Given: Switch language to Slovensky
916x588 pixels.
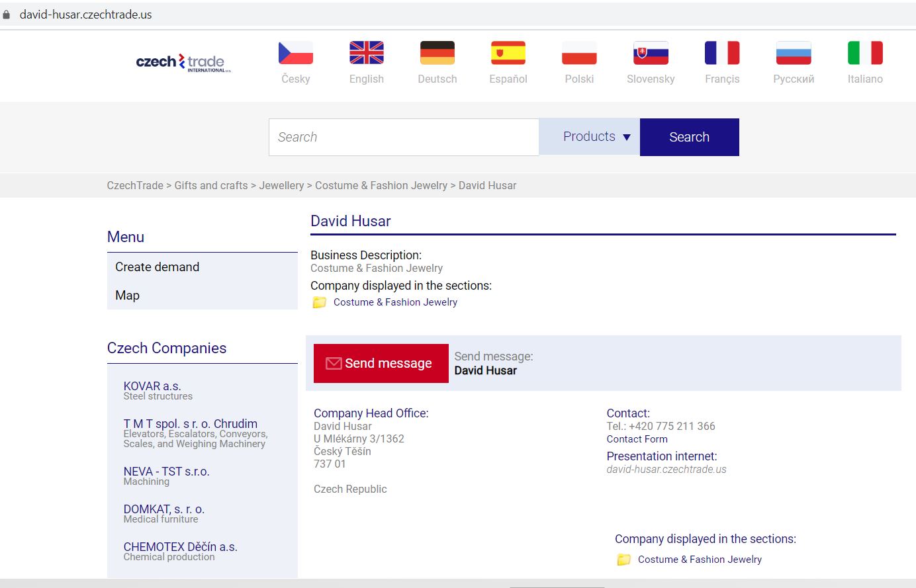Looking at the screenshot, I should pyautogui.click(x=651, y=79).
